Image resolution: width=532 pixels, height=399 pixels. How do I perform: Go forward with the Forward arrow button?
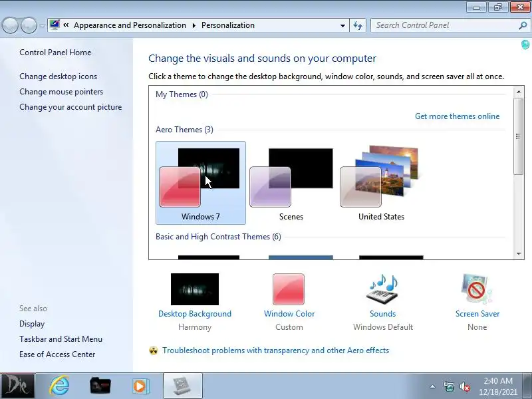pos(29,25)
